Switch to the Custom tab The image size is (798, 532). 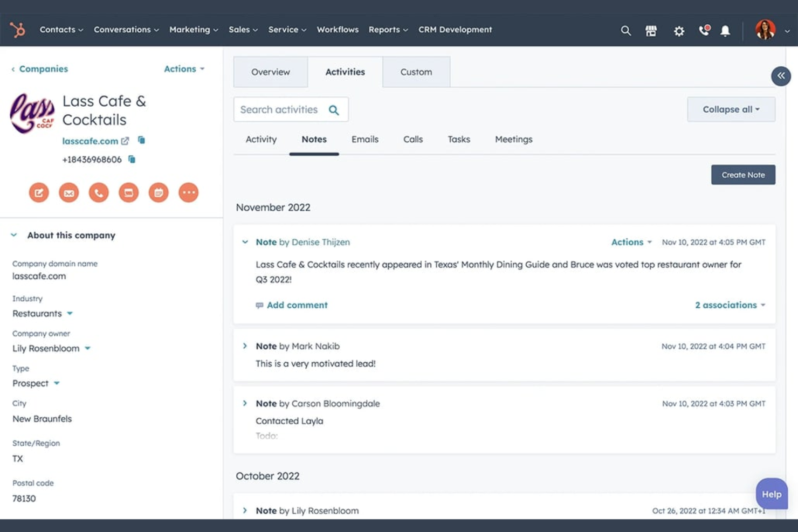tap(416, 72)
